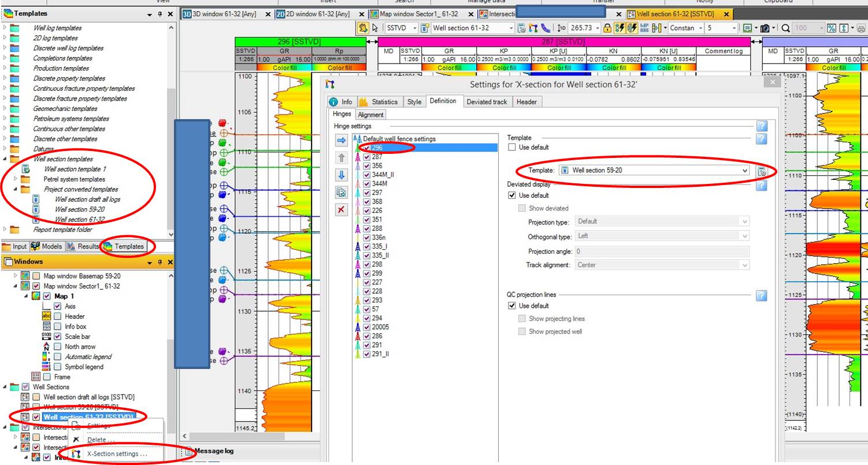Image resolution: width=868 pixels, height=465 pixels.
Task: Click the vertical fit arrows toolbar icon
Action: click(844, 28)
